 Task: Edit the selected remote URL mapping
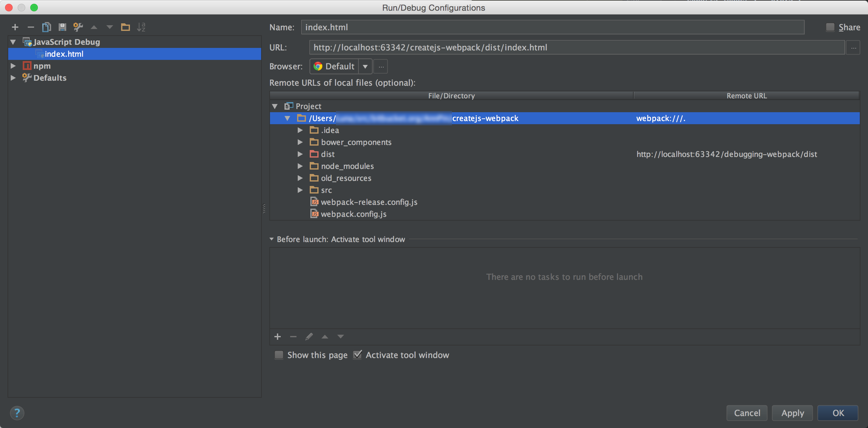pyautogui.click(x=309, y=336)
